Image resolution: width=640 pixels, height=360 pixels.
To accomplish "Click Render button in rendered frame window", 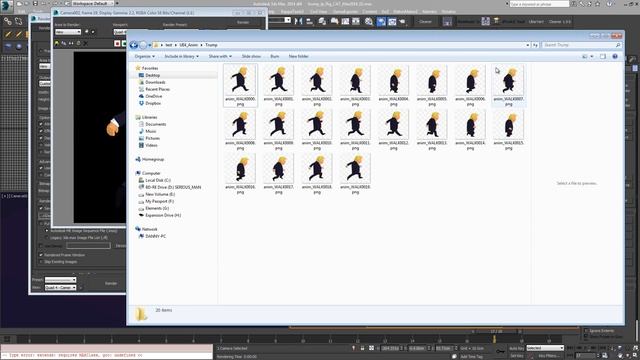I will [243, 22].
